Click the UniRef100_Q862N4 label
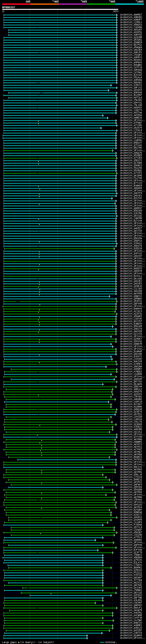 131,366
